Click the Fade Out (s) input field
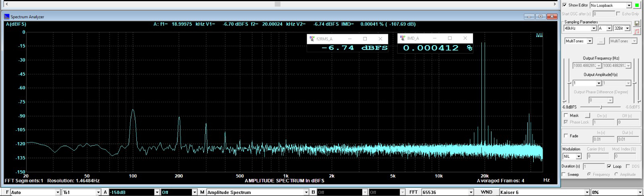Screen dimensions: 644x196 click(628, 139)
